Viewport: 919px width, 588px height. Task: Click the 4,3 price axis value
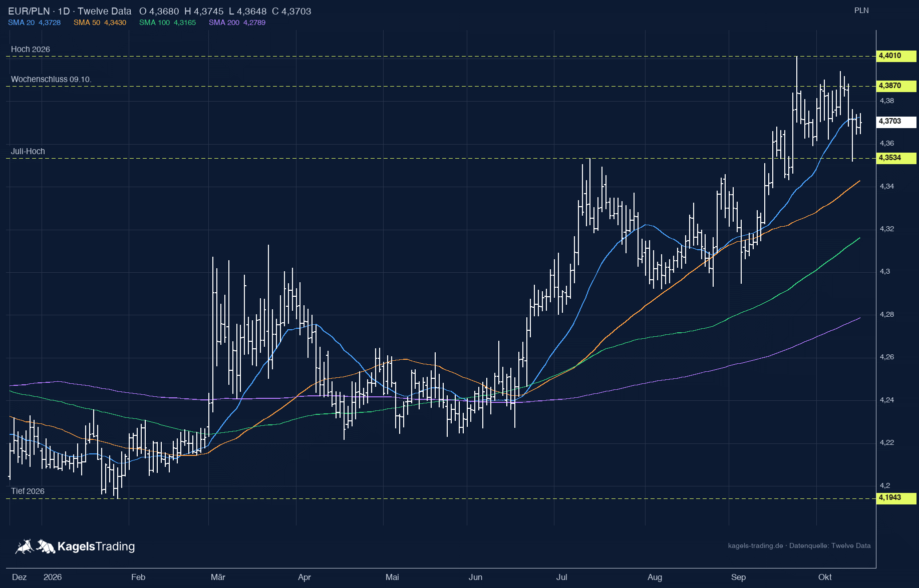(x=885, y=271)
